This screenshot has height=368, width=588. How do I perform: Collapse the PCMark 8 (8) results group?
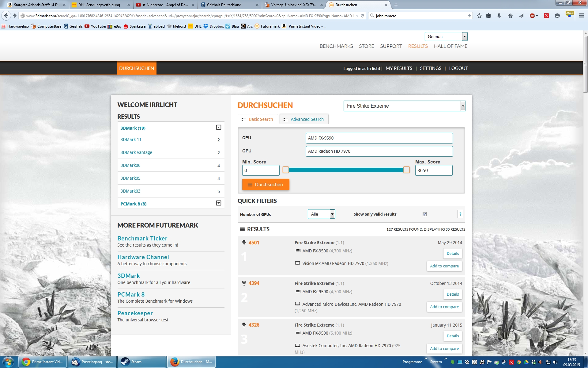coord(218,203)
